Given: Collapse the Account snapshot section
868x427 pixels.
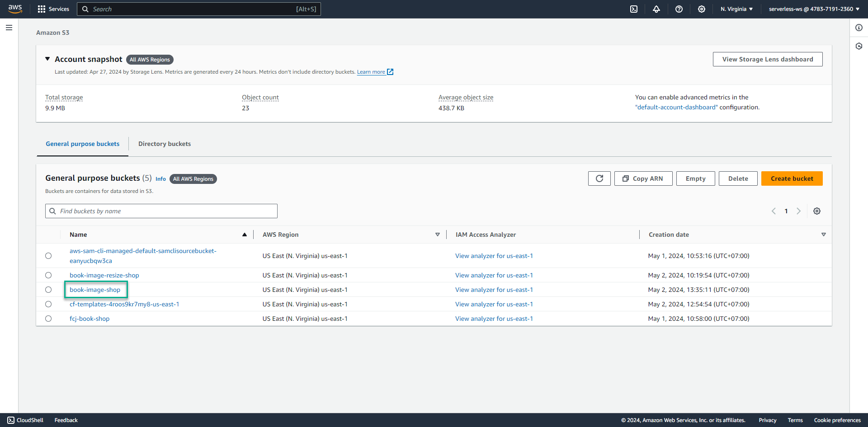Looking at the screenshot, I should [x=47, y=59].
